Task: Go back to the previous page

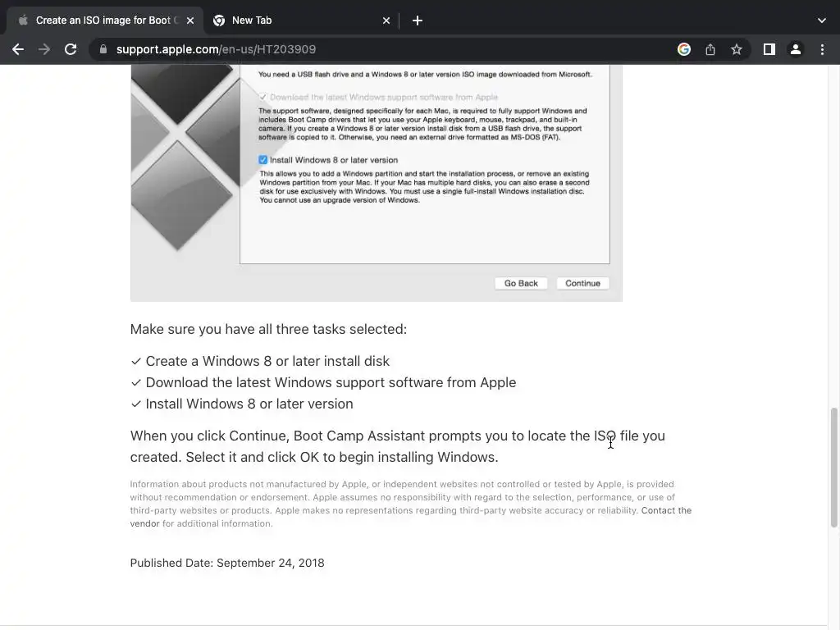Action: coord(18,49)
